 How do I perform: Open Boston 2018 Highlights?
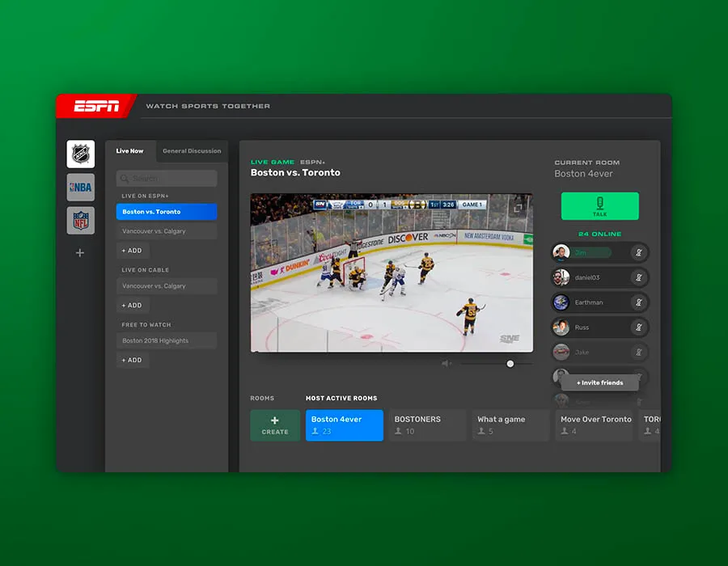pos(167,340)
